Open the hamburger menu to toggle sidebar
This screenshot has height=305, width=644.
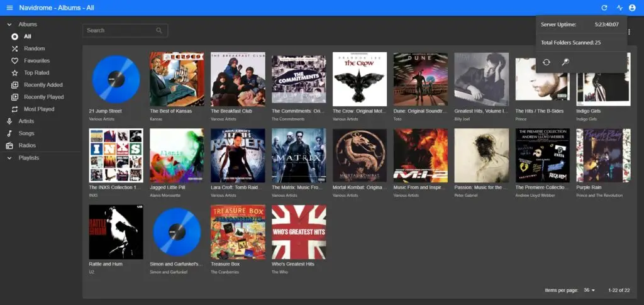point(9,8)
